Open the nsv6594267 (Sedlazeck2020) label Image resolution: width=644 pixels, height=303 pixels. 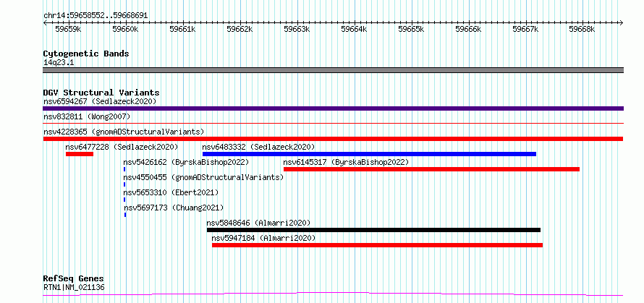(x=100, y=101)
